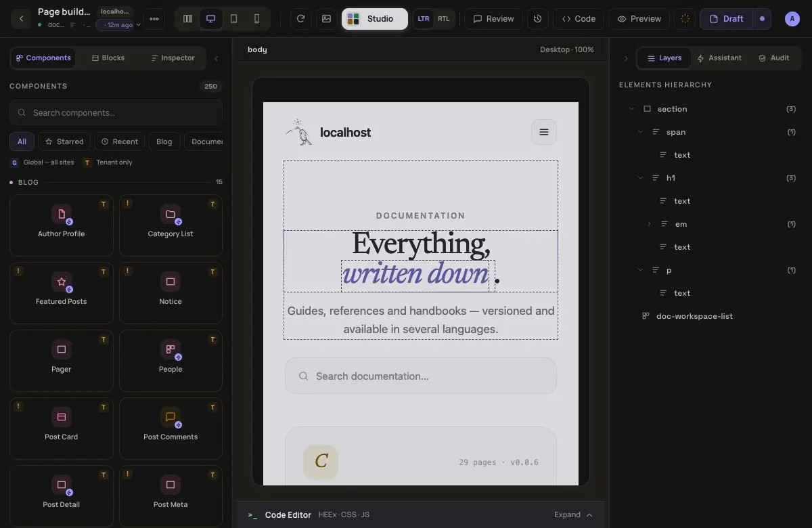Collapse the p node chevron
812x528 pixels.
[640, 270]
